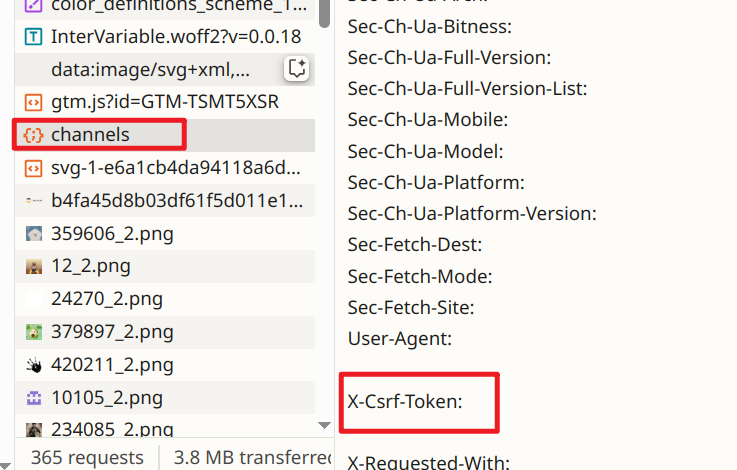Click the InterVariable font file icon
Viewport: 737px width, 470px height.
tap(33, 37)
